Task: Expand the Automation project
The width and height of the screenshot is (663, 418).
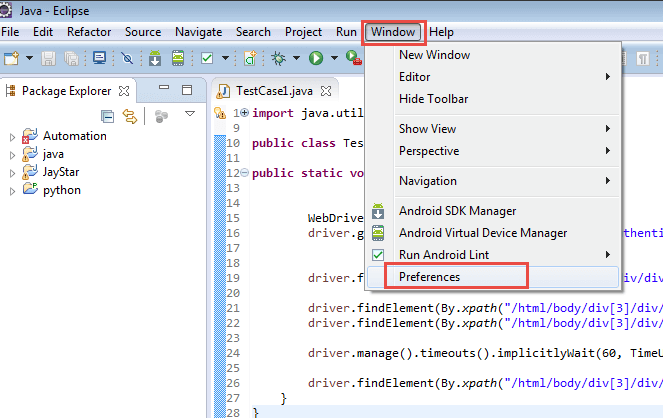Action: 12,137
